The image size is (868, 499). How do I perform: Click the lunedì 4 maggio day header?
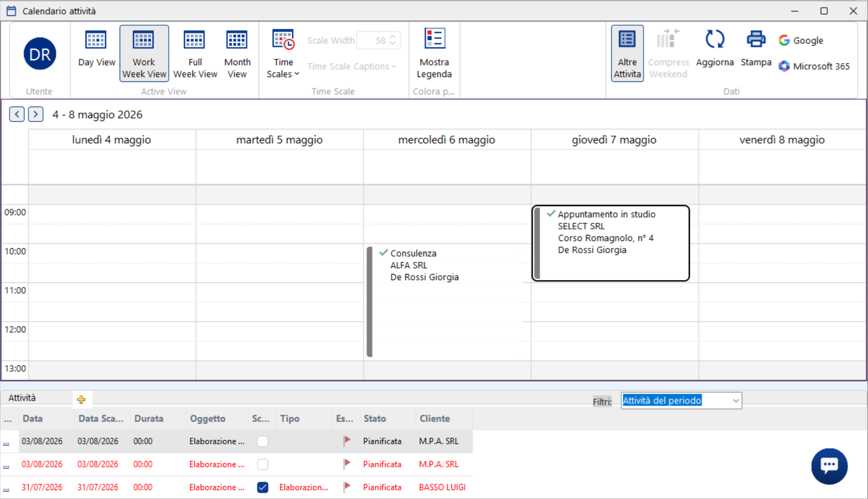point(112,140)
